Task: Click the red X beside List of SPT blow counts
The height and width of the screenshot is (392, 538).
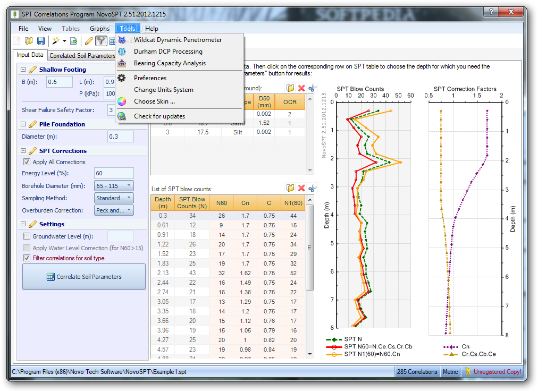Action: 301,188
